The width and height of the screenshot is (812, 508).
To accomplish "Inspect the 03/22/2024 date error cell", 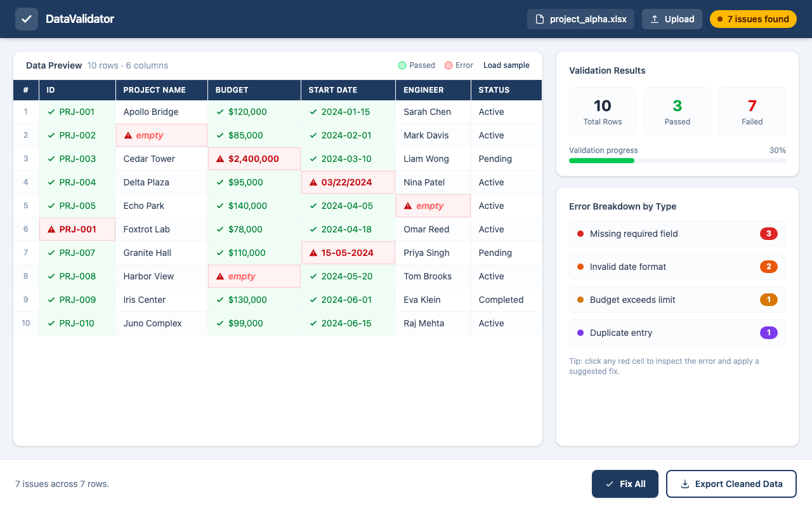I will click(348, 182).
